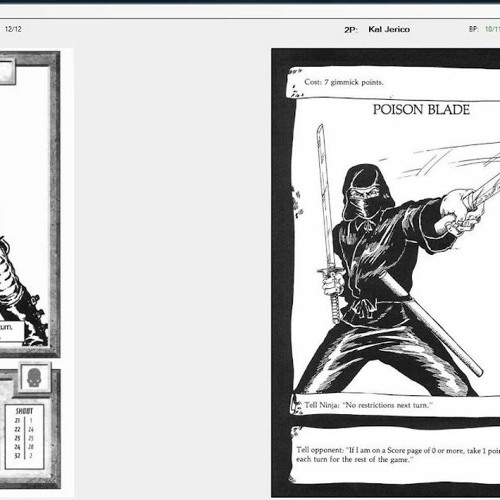
Task: Click the SHOOT table heading
Action: coord(24,411)
